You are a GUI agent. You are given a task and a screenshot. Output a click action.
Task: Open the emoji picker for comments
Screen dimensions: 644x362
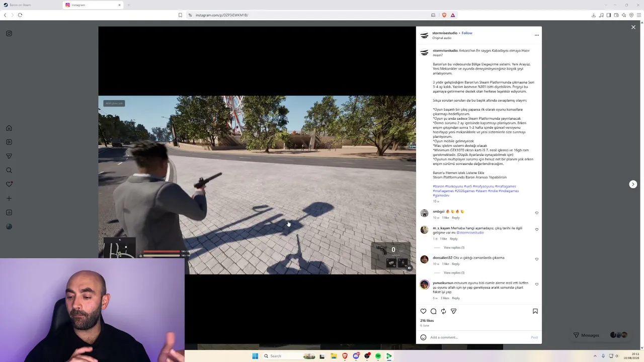(x=423, y=337)
